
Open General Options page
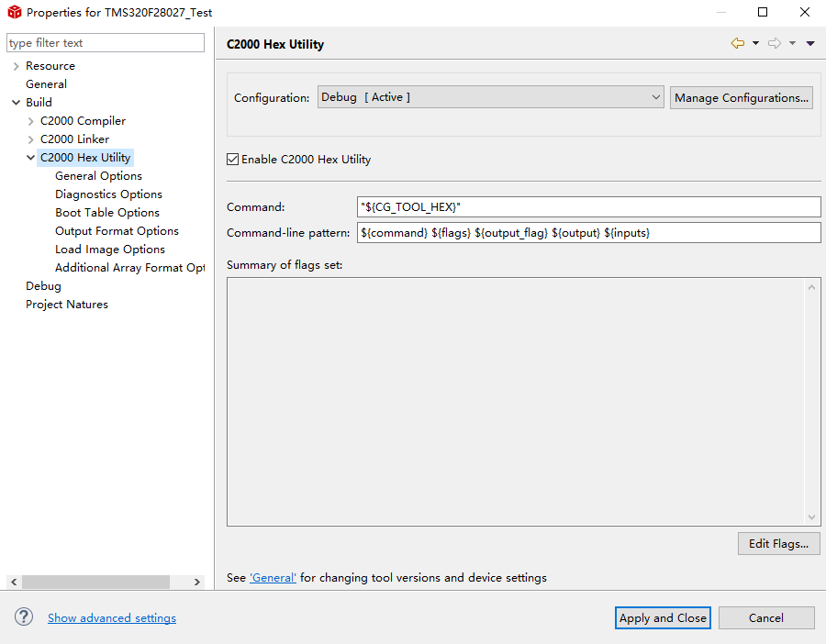(x=98, y=176)
